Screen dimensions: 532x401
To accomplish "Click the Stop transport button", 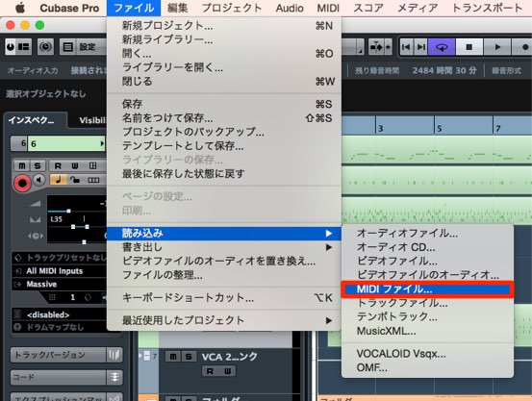I will pos(469,47).
